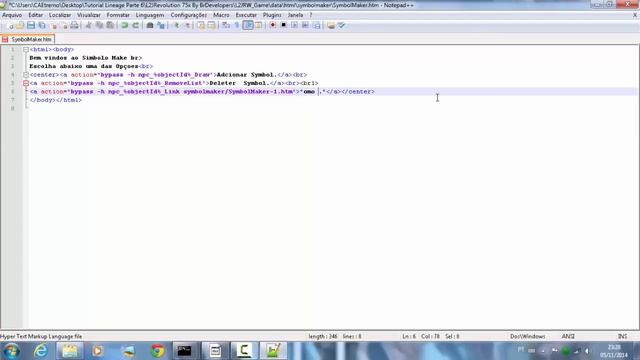Open the Executar menu
The image size is (640, 360).
[x=246, y=15]
